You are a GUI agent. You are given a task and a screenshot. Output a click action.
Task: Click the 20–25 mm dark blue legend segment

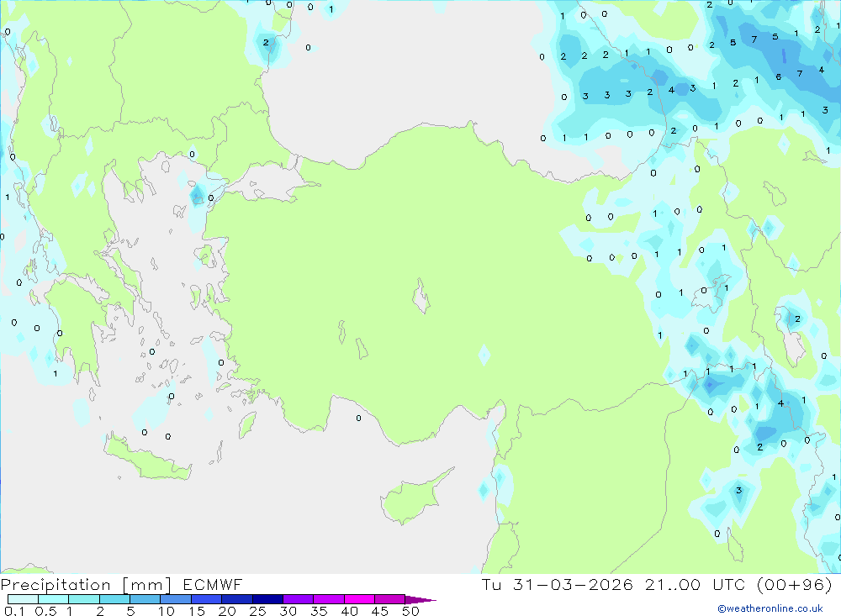click(x=236, y=599)
